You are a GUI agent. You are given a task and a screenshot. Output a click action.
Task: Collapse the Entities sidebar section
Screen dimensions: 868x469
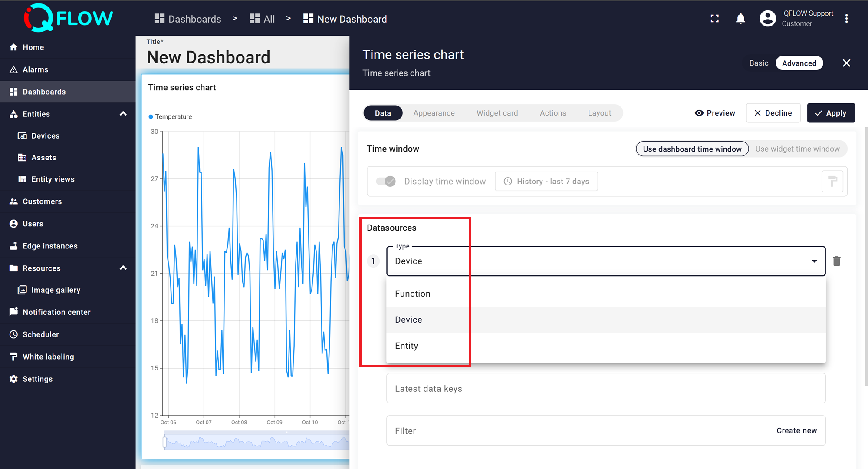point(123,114)
